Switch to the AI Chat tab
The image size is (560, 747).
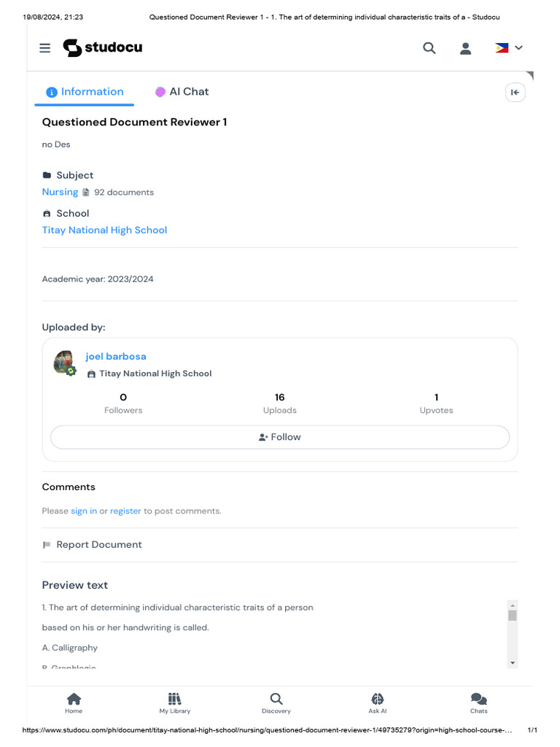pyautogui.click(x=182, y=92)
